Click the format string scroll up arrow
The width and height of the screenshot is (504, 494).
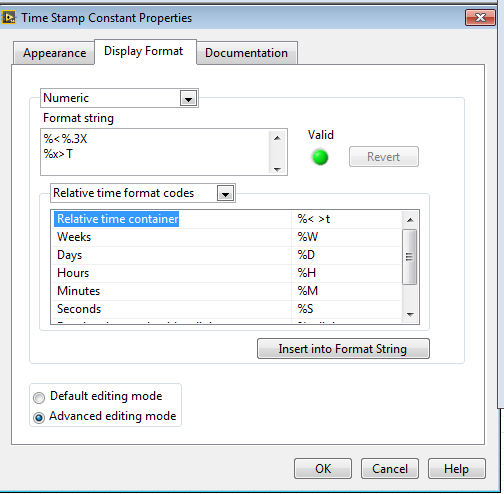(277, 138)
